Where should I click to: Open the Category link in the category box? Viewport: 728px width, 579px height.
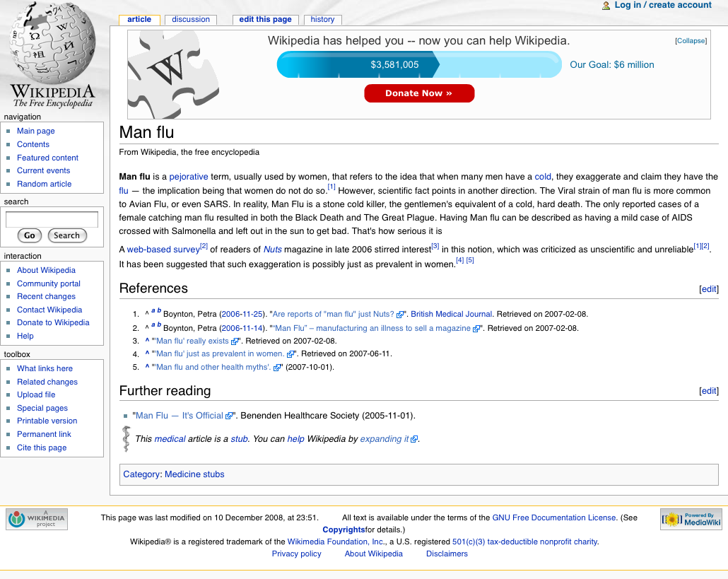point(141,474)
